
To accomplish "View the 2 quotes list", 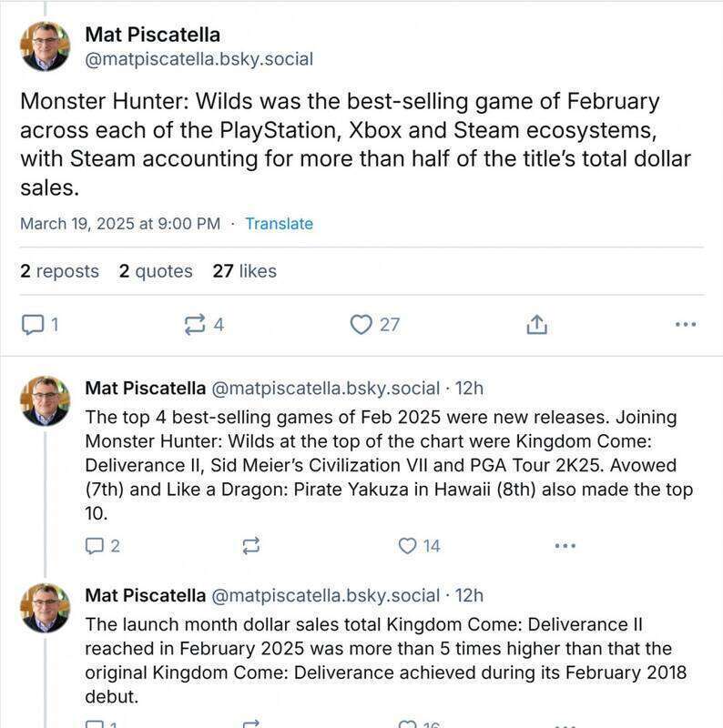I will pyautogui.click(x=156, y=271).
